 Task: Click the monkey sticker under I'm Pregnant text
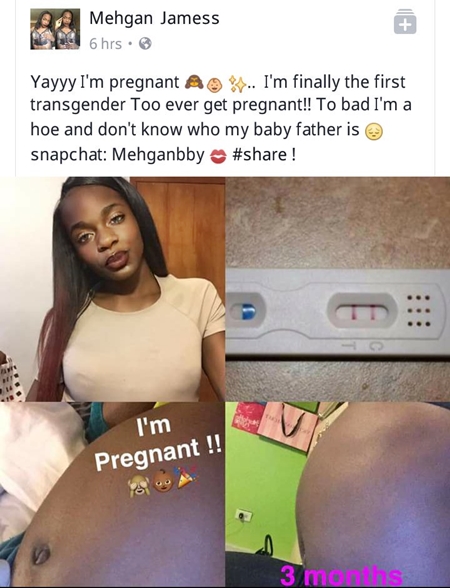point(139,486)
